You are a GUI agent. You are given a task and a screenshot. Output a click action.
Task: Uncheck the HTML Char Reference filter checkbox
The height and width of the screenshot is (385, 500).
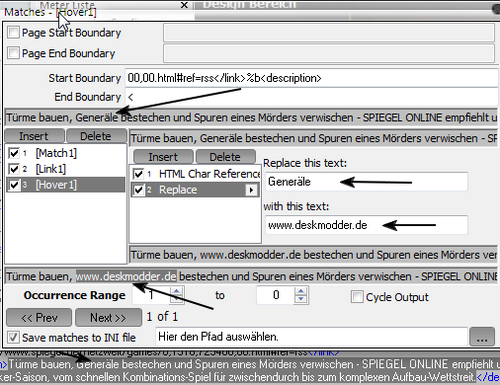(x=138, y=174)
